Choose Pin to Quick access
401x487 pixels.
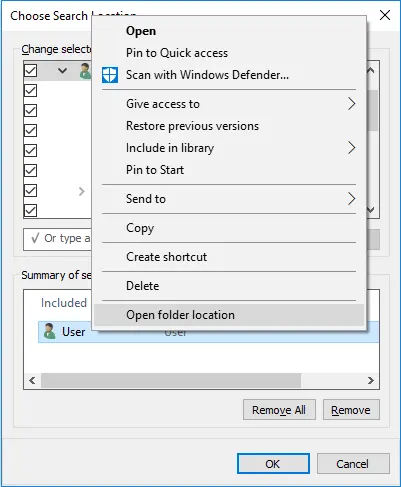point(177,53)
